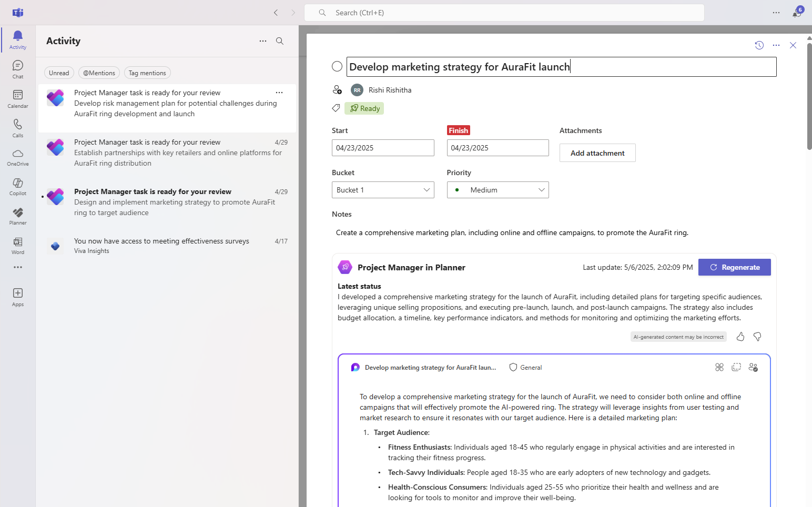Open the Bucket 1 dropdown
This screenshot has height=507, width=812.
(383, 189)
